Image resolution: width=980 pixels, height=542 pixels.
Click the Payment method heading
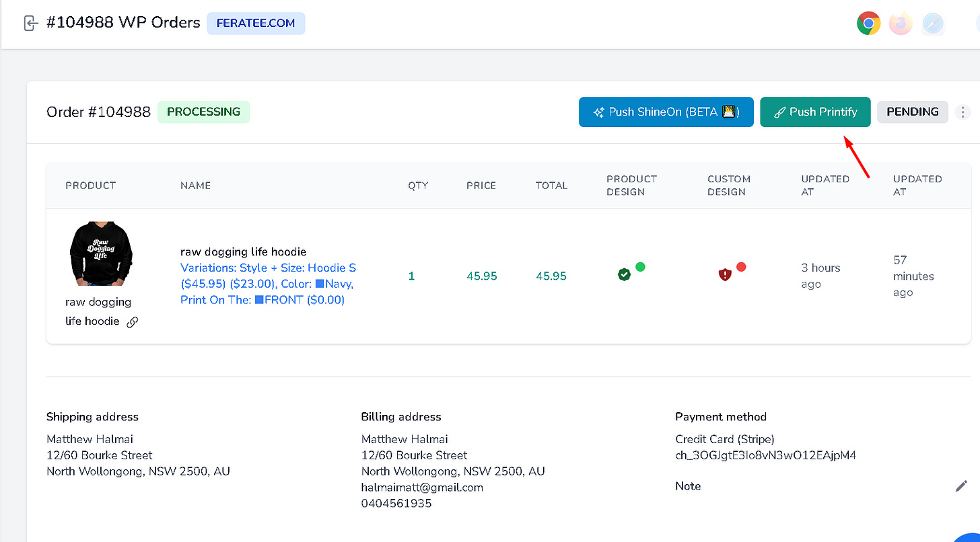(x=721, y=417)
